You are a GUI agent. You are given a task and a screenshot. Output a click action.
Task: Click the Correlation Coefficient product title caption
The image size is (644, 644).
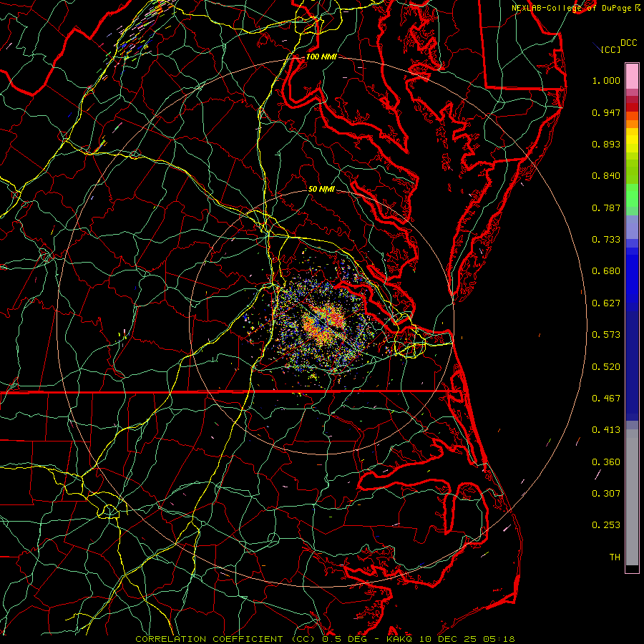tap(225, 639)
